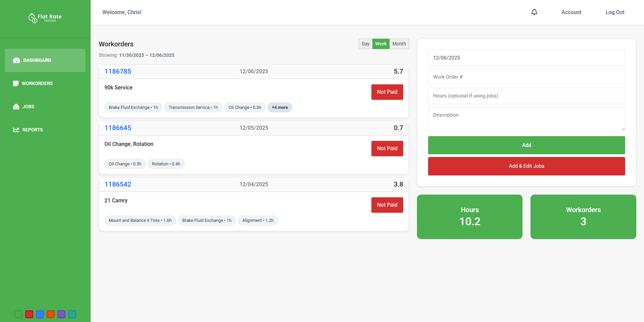
Task: Switch workorder view to Day
Action: pyautogui.click(x=365, y=44)
